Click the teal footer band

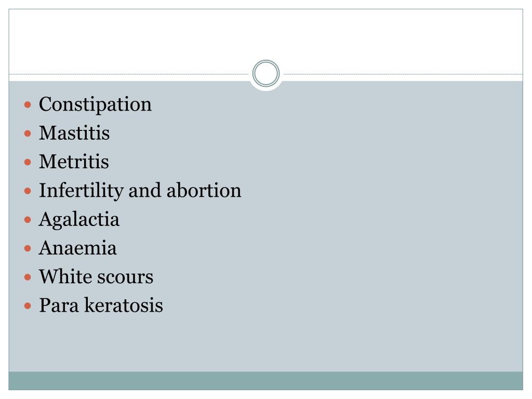point(266,380)
